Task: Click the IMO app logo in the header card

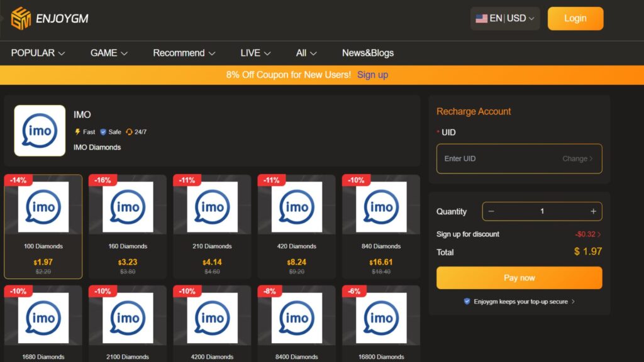Action: point(40,130)
